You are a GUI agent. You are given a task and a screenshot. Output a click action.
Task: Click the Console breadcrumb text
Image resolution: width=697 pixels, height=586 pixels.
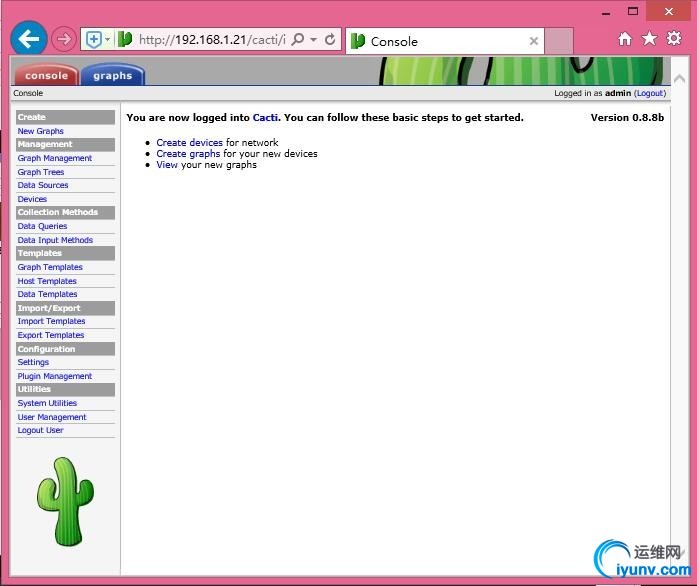click(x=28, y=93)
